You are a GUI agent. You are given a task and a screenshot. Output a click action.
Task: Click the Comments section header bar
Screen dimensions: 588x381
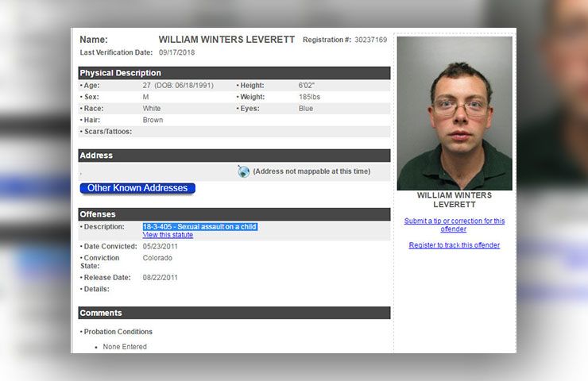[234, 313]
